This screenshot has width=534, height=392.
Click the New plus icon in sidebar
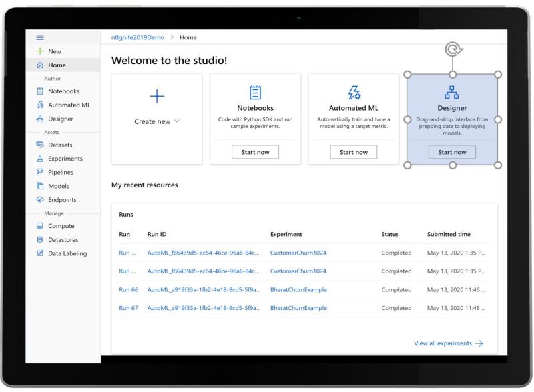click(40, 51)
